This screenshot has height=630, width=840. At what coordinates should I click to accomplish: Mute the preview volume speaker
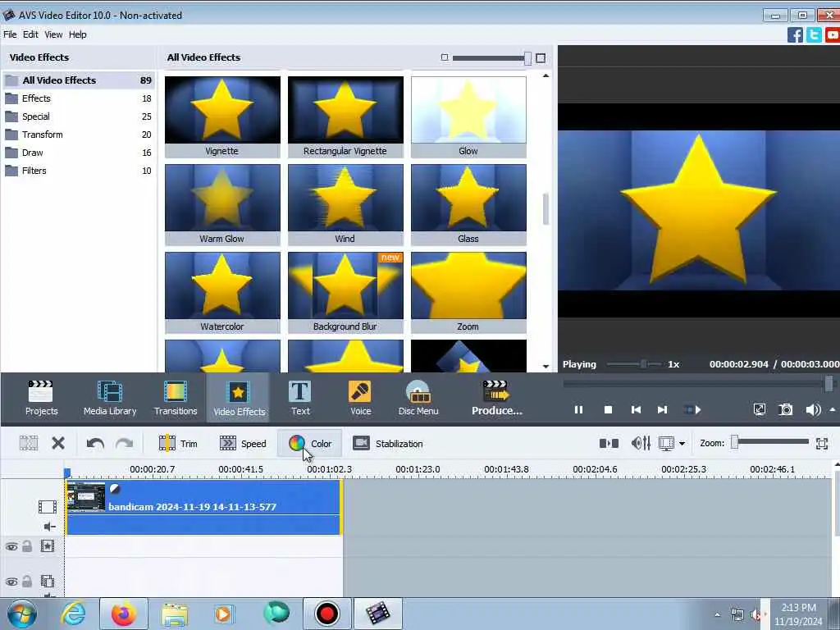813,410
